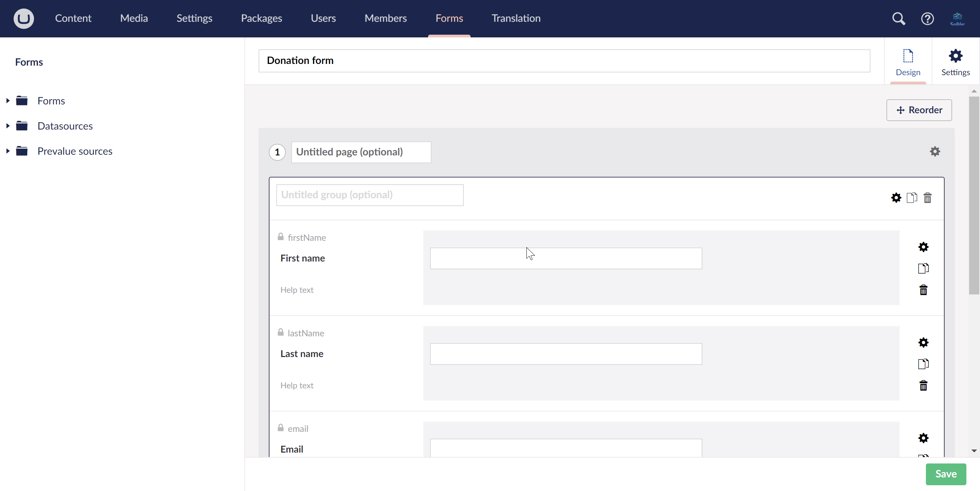Open the Packages section
Image resolution: width=980 pixels, height=491 pixels.
click(x=261, y=18)
